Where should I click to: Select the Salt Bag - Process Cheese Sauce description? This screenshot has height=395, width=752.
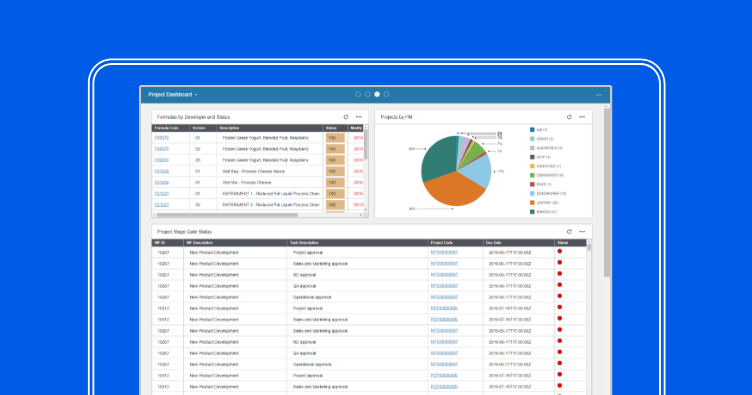tap(254, 171)
